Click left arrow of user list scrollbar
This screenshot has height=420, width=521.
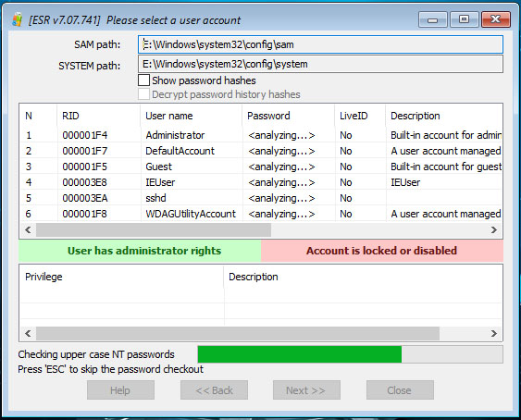pyautogui.click(x=29, y=230)
